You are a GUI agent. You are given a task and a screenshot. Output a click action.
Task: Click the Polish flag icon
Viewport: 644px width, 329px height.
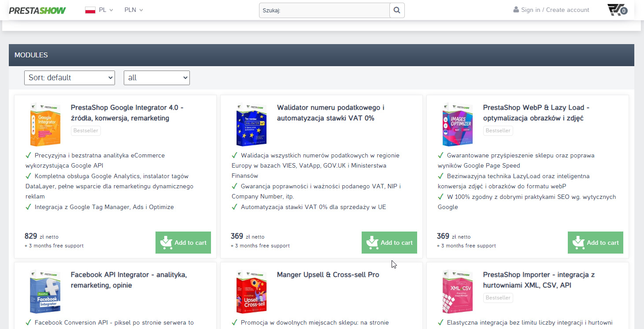(90, 10)
